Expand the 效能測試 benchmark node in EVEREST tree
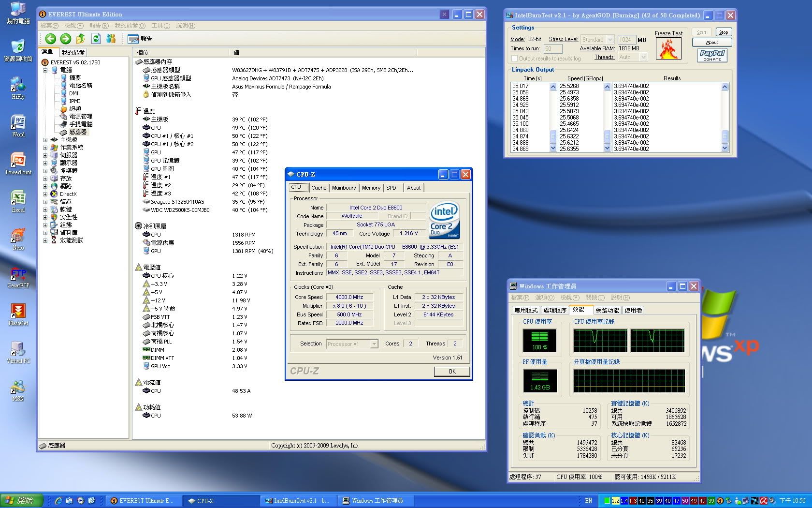This screenshot has width=812, height=508. (45, 240)
